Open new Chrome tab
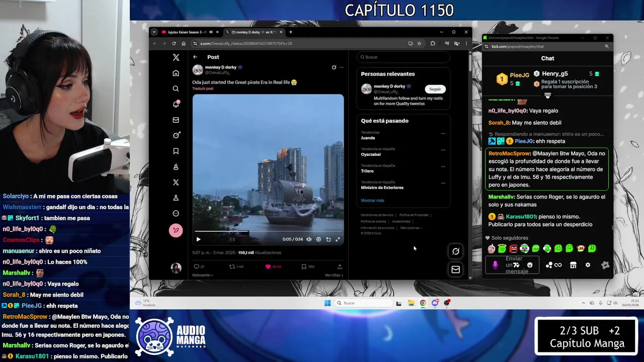The width and height of the screenshot is (644, 362). [x=290, y=32]
